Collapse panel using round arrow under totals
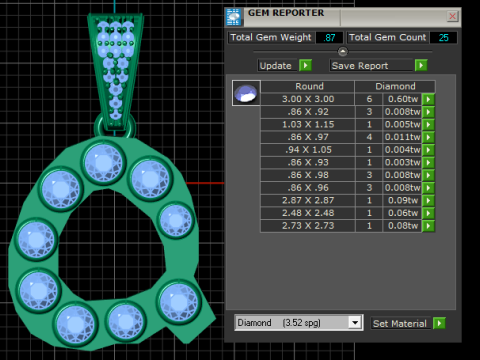This screenshot has height=360, width=480. pos(343,52)
